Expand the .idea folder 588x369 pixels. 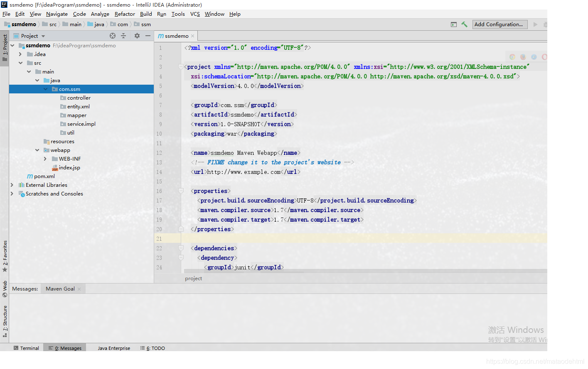20,54
